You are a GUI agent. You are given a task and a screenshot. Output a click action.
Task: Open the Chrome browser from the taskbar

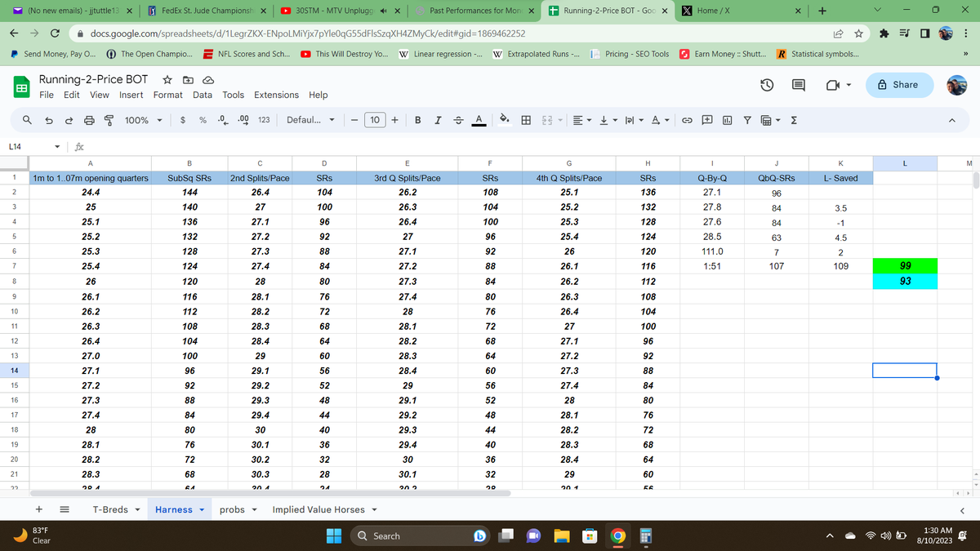(618, 536)
